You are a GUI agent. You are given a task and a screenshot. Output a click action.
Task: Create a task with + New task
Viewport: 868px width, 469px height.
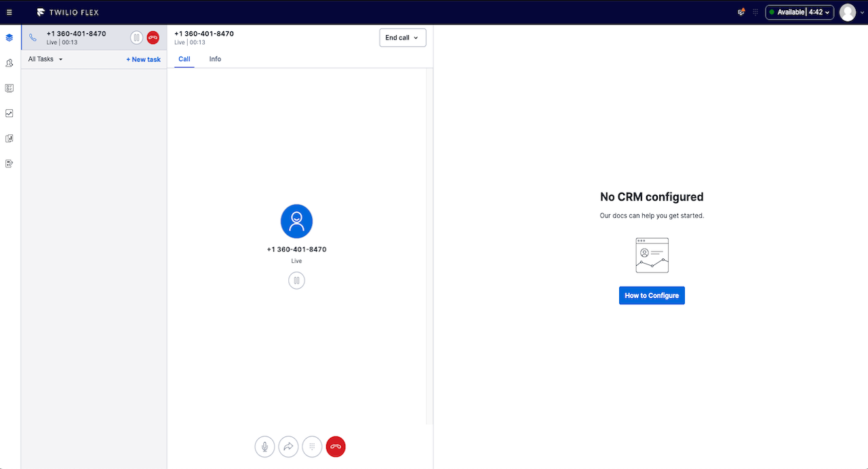coord(142,59)
